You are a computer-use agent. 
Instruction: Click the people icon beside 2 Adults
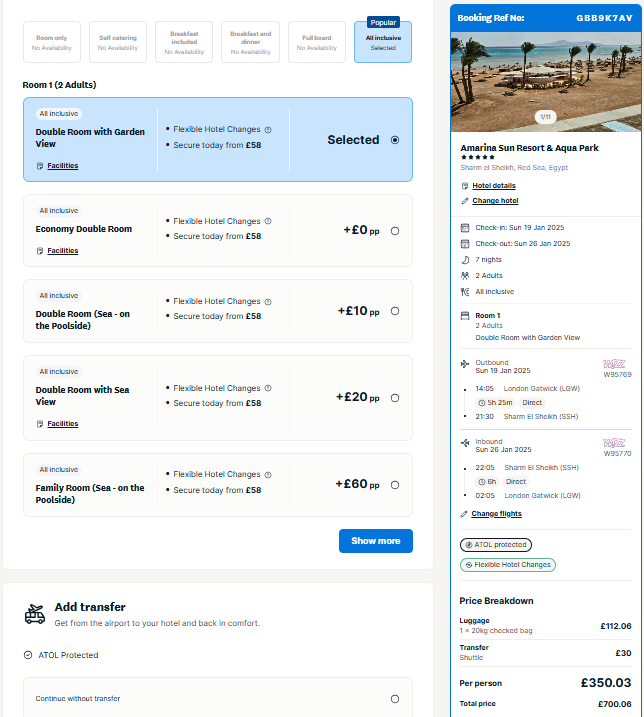click(x=465, y=276)
